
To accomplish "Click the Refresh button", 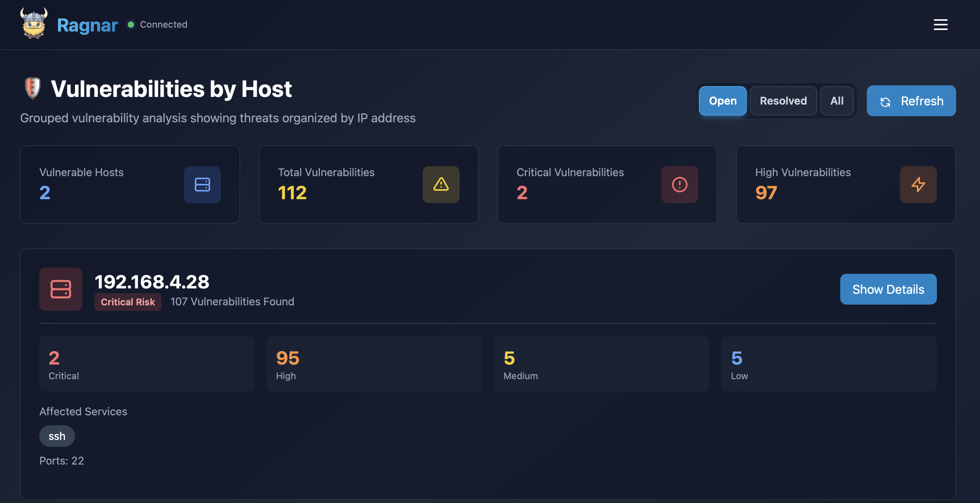I will pyautogui.click(x=911, y=101).
